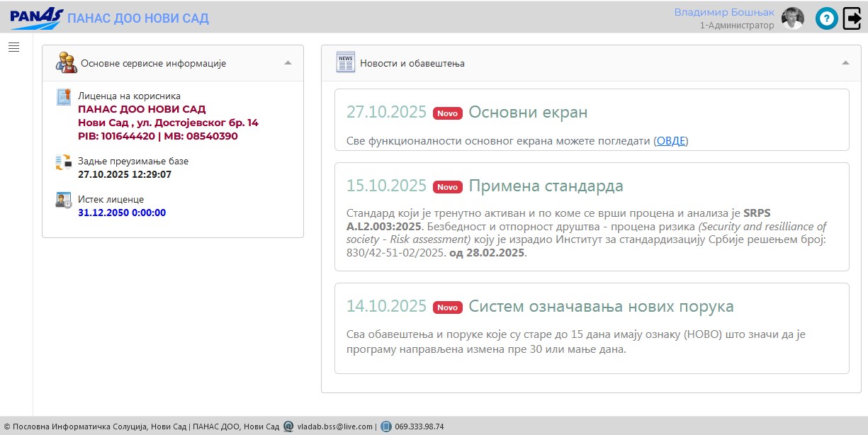868x435 pixels.
Task: Collapse the Новости и обавештења panel
Action: (x=845, y=63)
